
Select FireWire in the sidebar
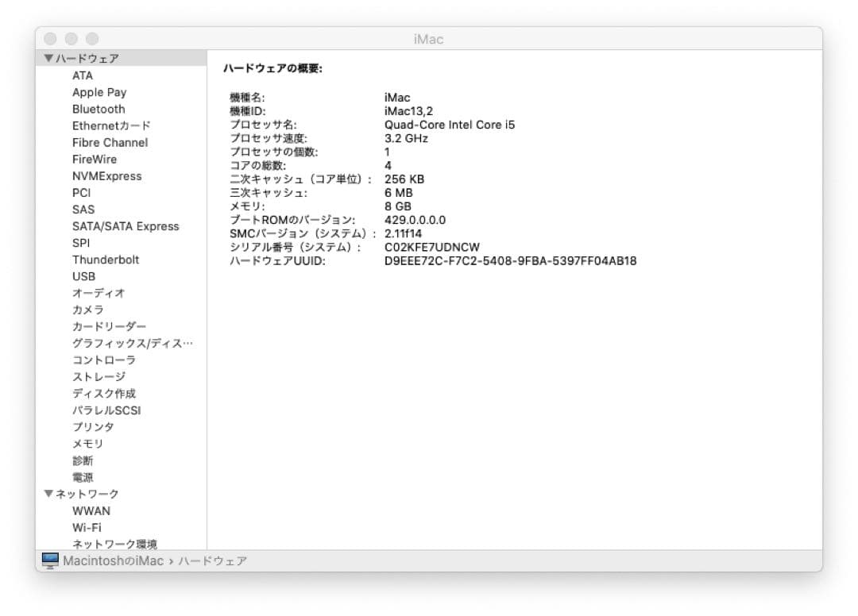point(94,159)
